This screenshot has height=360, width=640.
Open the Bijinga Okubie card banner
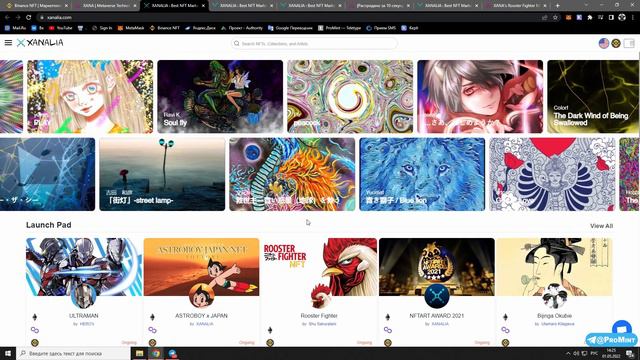tap(554, 267)
